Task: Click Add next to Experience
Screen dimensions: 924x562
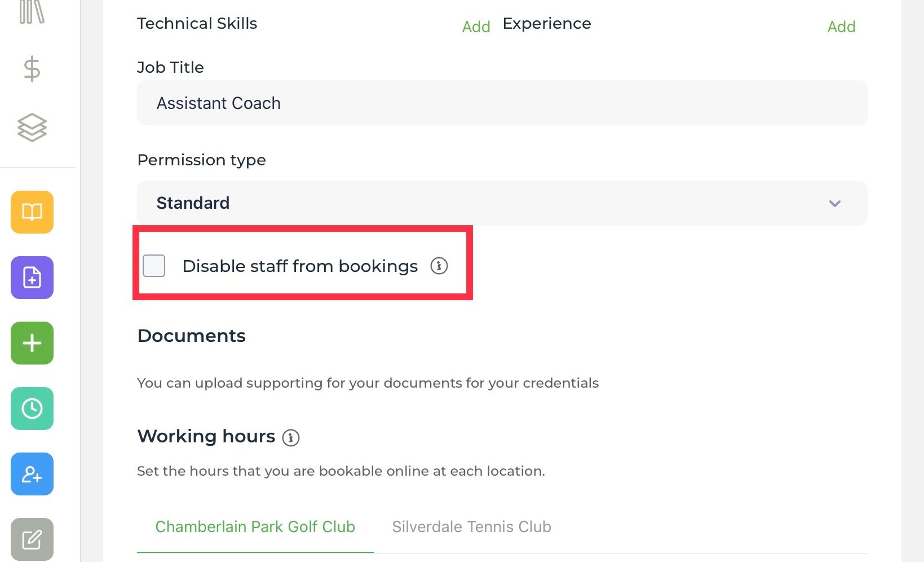Action: pos(841,27)
